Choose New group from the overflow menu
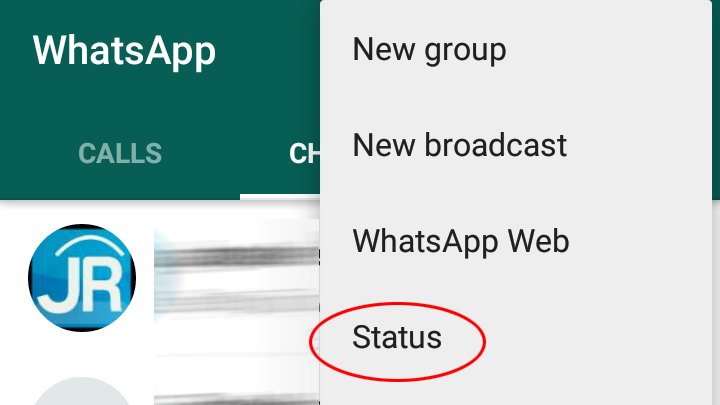720x405 pixels. tap(429, 49)
